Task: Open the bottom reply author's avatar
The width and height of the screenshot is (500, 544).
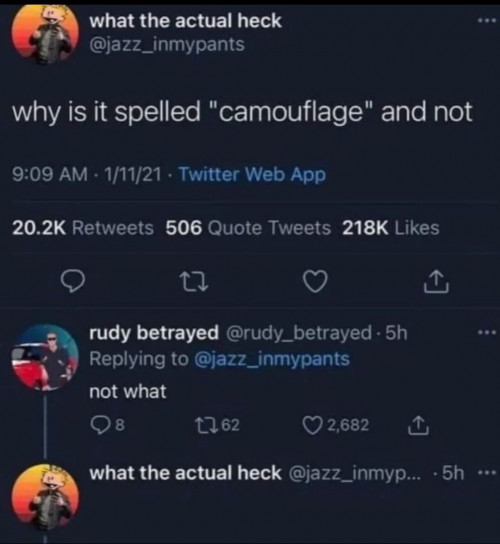Action: (45, 498)
